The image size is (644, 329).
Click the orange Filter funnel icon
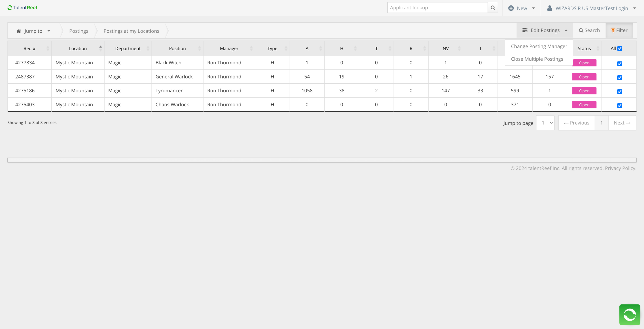pos(613,30)
